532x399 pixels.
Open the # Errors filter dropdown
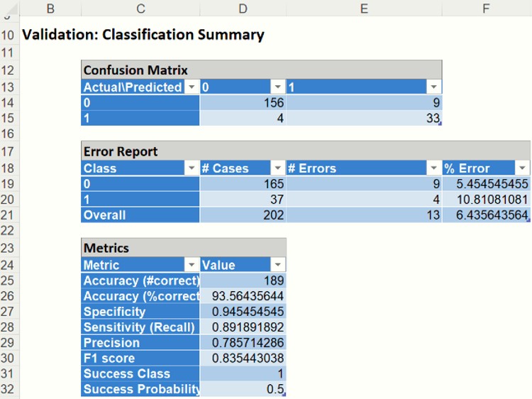[x=433, y=168]
